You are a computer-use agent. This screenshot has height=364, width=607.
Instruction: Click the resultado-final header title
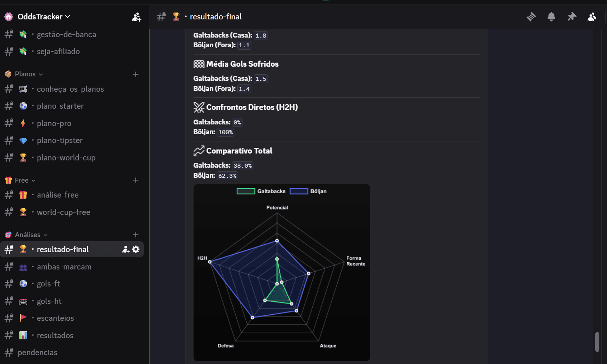(x=216, y=17)
